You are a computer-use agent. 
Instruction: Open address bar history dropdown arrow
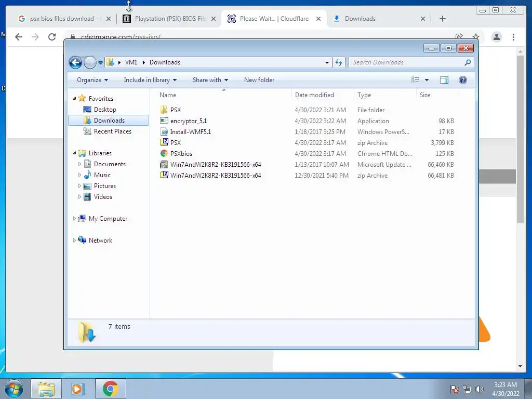tap(327, 62)
